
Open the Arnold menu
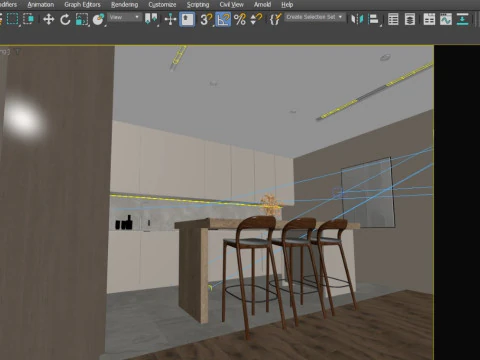262,5
